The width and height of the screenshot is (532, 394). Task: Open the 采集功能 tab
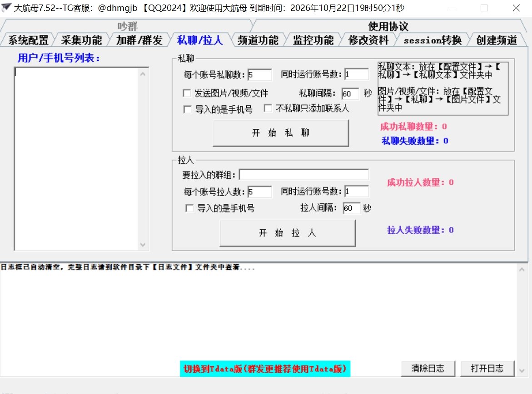[82, 40]
